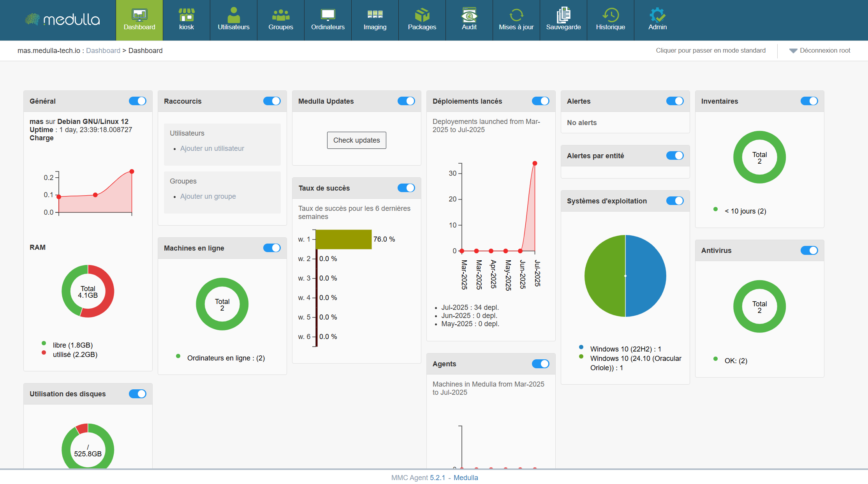
Task: Click the medulla logo
Action: click(x=62, y=19)
